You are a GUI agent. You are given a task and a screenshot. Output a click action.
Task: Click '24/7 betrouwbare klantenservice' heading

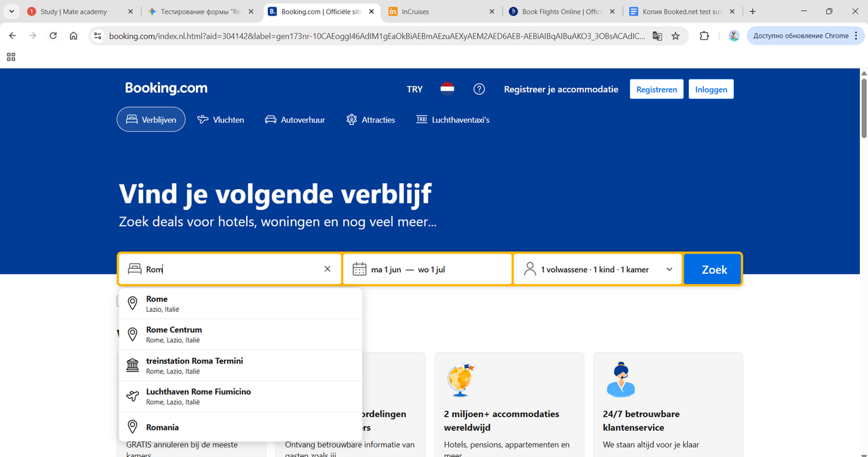pos(641,420)
